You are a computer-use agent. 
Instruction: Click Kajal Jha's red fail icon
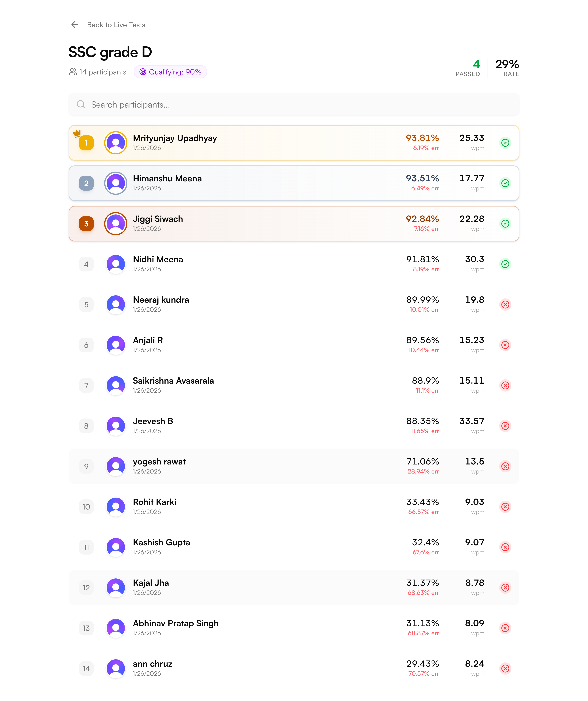coord(505,587)
